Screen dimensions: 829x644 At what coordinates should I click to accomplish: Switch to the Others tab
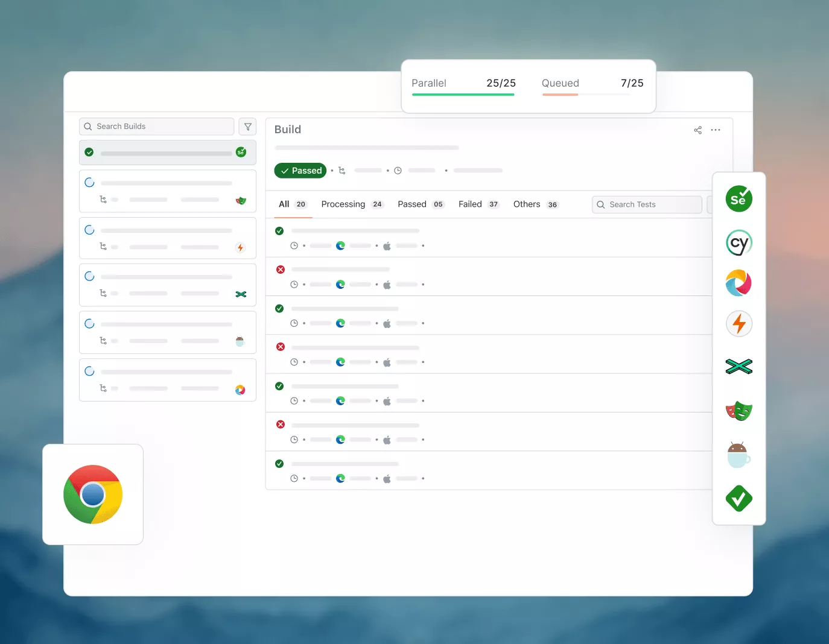(536, 204)
